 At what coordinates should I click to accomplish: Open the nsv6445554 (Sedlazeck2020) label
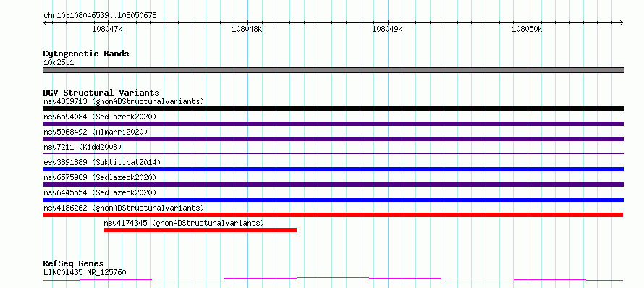coord(100,192)
